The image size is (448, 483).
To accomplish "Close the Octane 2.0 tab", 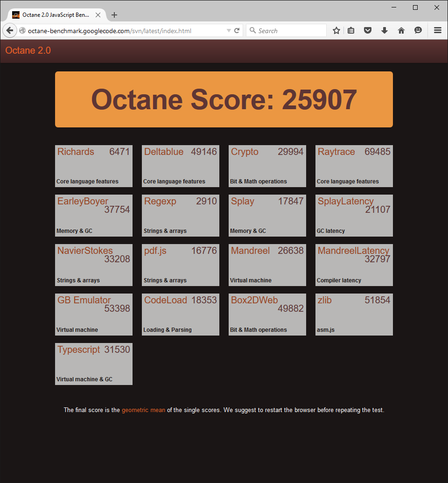I will [x=98, y=15].
